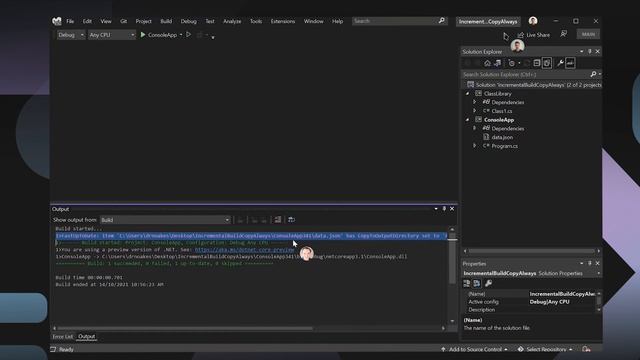Click Start Without Debugging outline play icon

pos(189,35)
